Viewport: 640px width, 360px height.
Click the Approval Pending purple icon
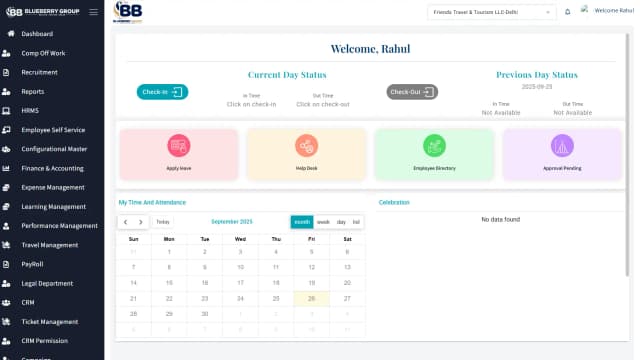(562, 146)
